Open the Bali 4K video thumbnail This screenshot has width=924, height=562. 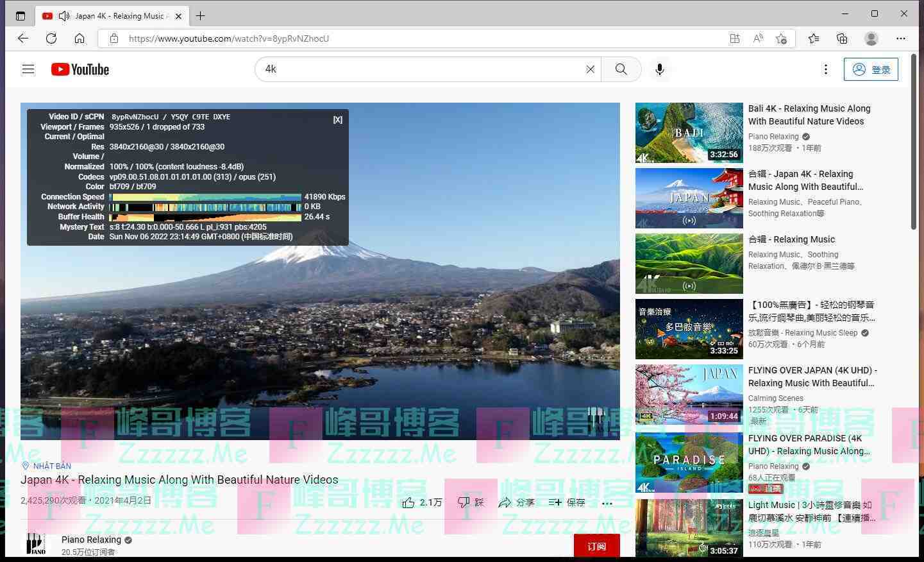[x=689, y=133]
